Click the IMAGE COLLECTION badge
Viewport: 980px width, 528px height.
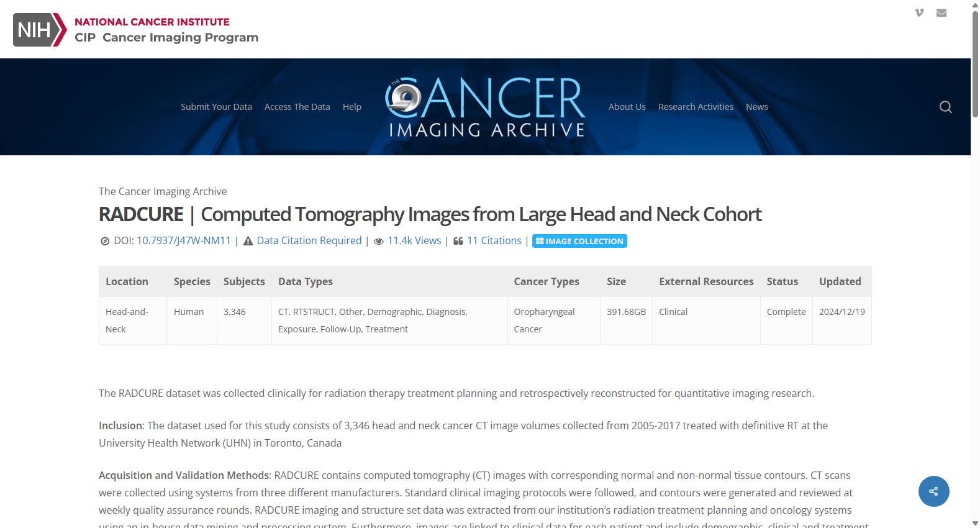tap(579, 241)
